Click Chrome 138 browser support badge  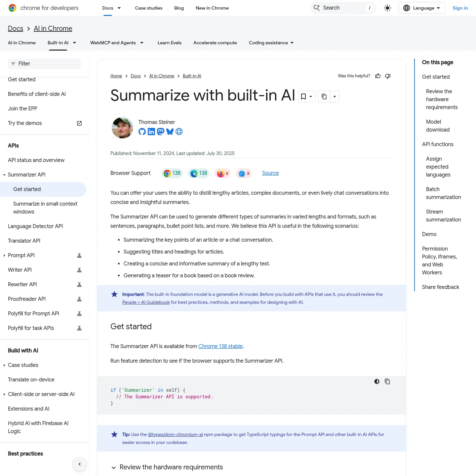pyautogui.click(x=172, y=173)
